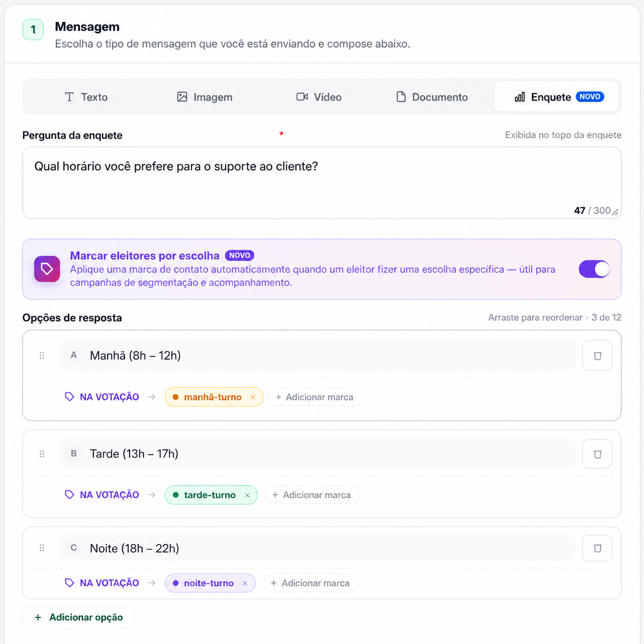Image resolution: width=644 pixels, height=644 pixels.
Task: Switch to the Imagem message tab
Action: 205,97
